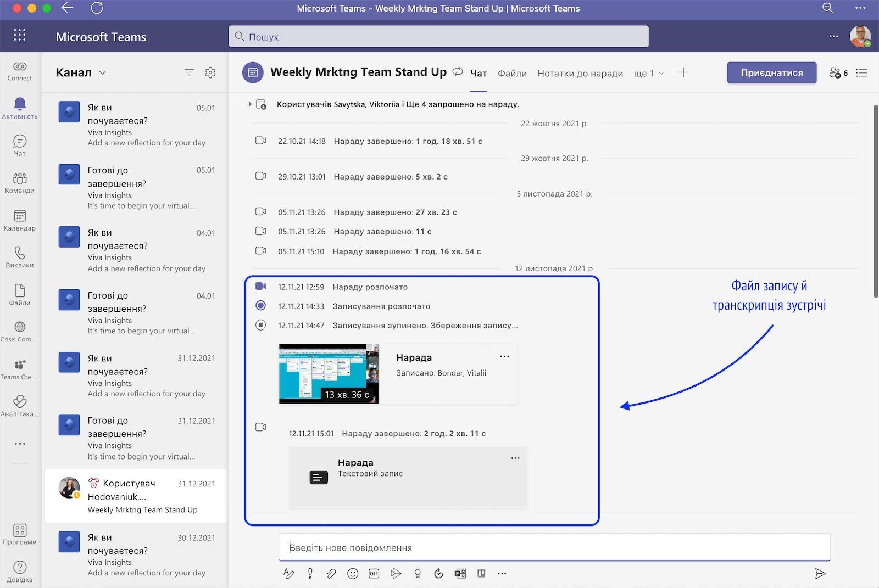This screenshot has width=879, height=588.
Task: Click the zoom magnifier in title bar
Action: (x=828, y=8)
